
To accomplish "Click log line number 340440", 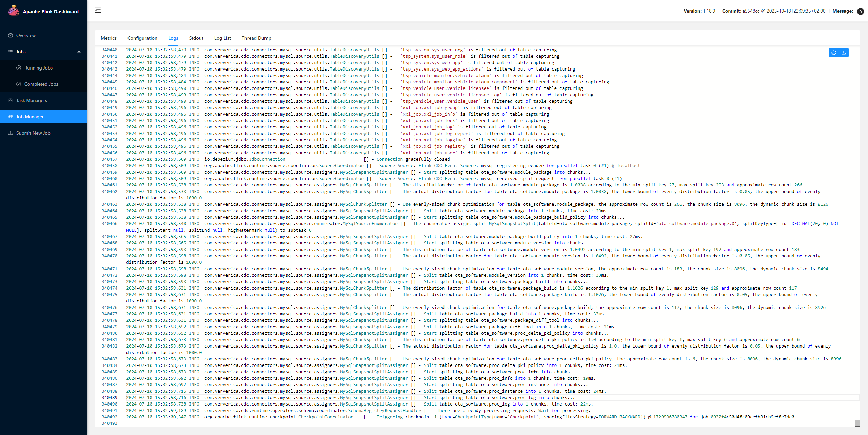I will point(110,50).
